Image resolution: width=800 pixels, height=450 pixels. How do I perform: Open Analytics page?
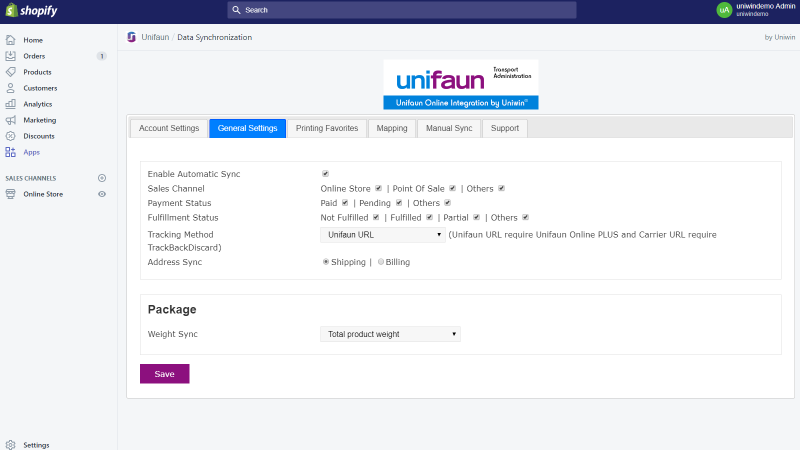pyautogui.click(x=38, y=104)
